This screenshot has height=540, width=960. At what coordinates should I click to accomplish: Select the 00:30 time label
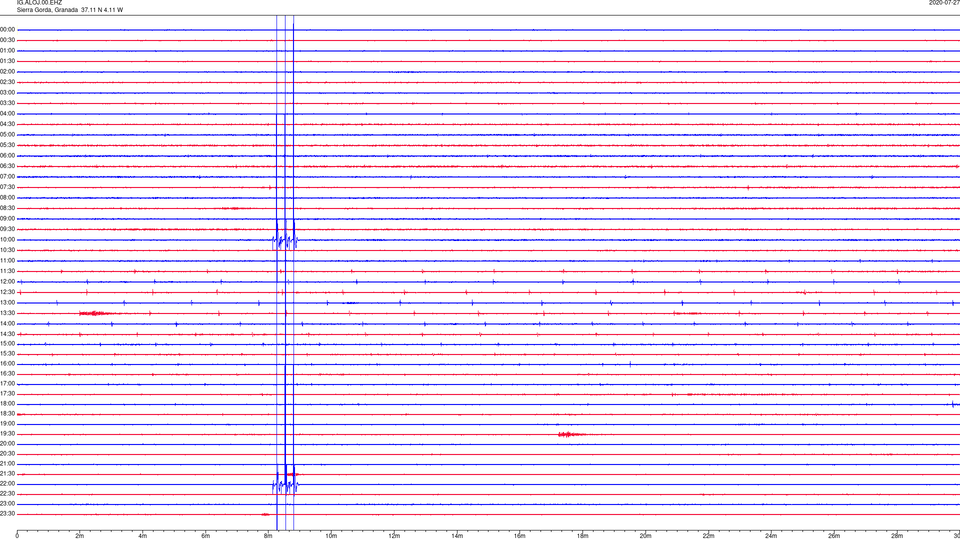pyautogui.click(x=7, y=40)
